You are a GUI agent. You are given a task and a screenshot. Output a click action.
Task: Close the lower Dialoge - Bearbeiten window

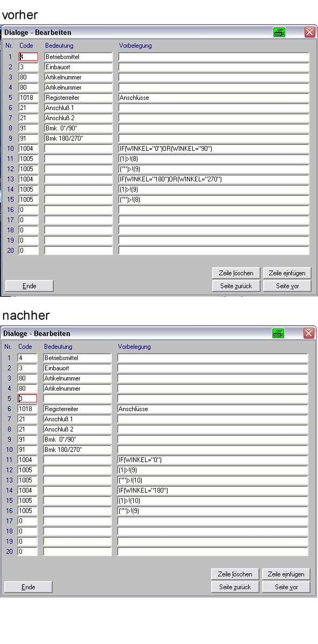(x=309, y=333)
